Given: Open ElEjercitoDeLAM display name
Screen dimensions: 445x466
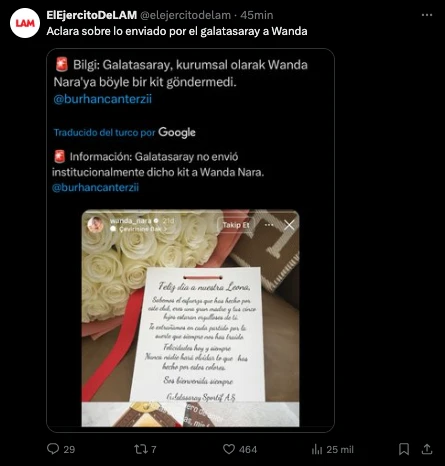Looking at the screenshot, I should click(x=92, y=15).
